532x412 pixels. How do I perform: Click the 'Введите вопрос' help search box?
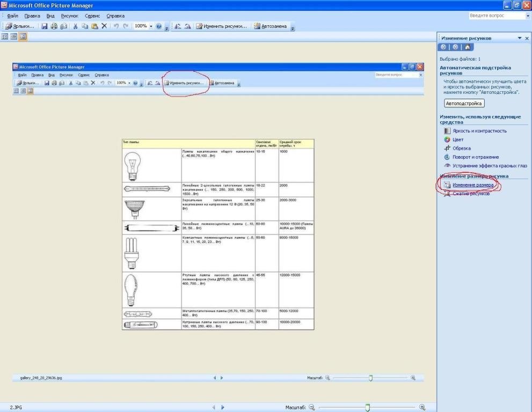click(x=497, y=16)
